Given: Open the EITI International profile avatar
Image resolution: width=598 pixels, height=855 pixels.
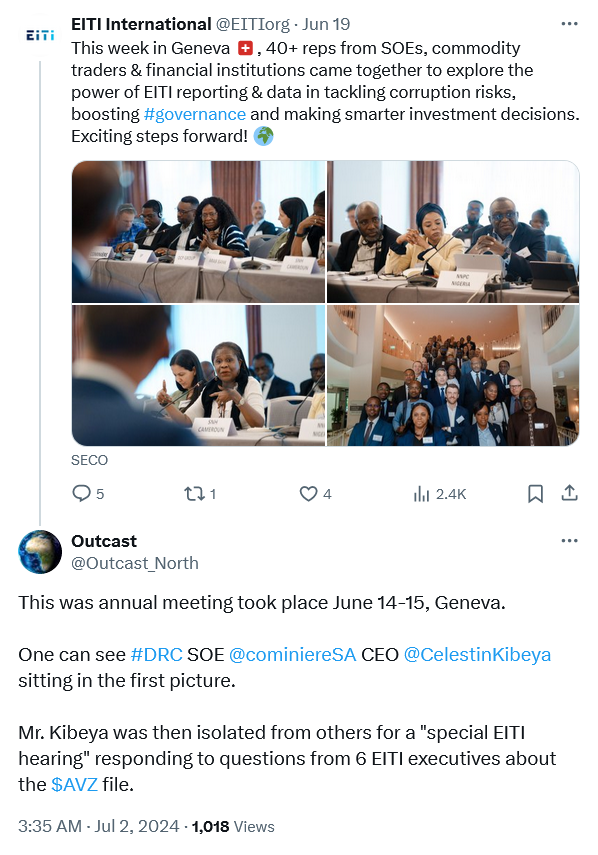Looking at the screenshot, I should pyautogui.click(x=40, y=36).
